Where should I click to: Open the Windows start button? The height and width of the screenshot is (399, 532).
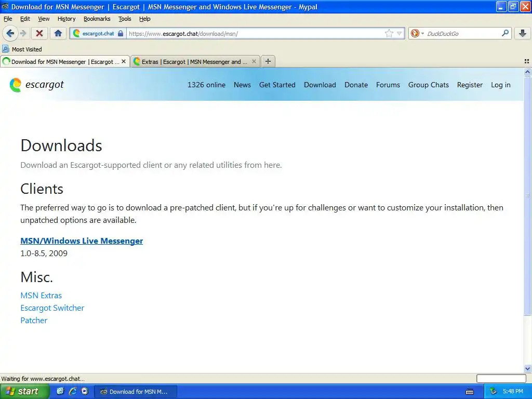[x=24, y=391]
